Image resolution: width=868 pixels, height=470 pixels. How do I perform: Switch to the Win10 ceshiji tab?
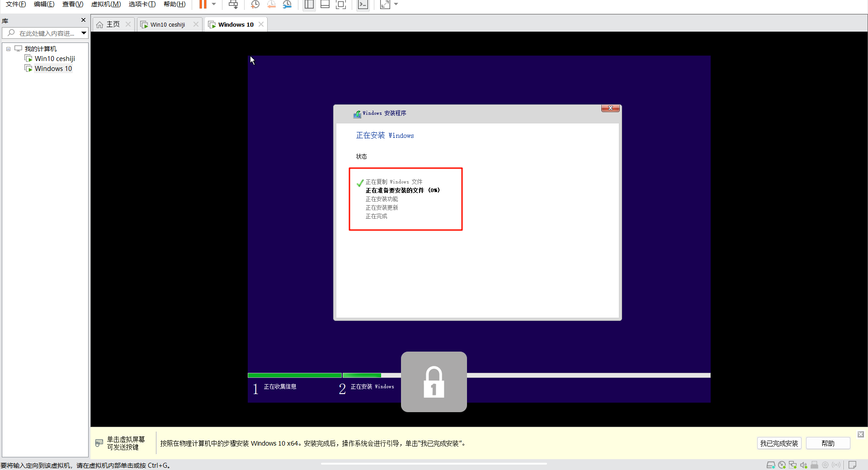(167, 24)
